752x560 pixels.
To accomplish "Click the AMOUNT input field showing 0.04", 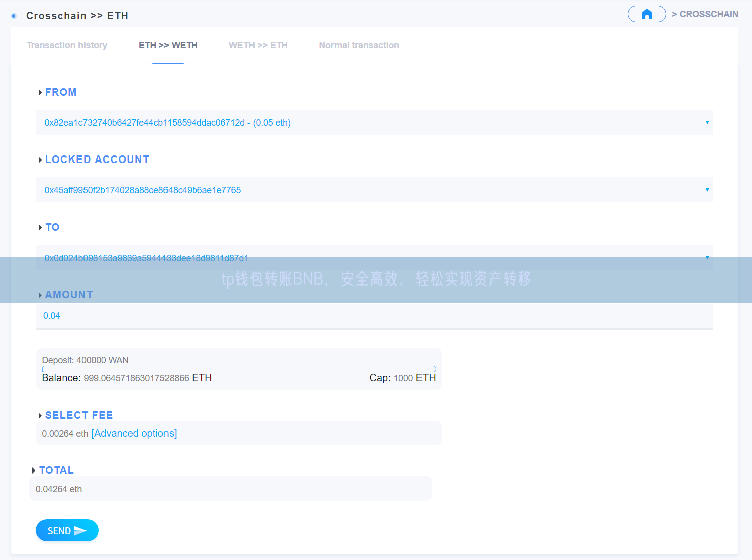I will point(374,316).
